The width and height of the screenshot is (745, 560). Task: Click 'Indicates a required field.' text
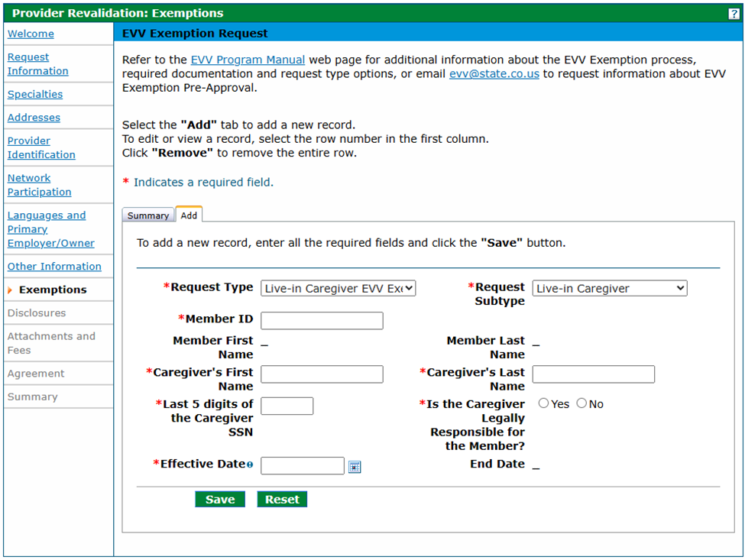click(203, 183)
